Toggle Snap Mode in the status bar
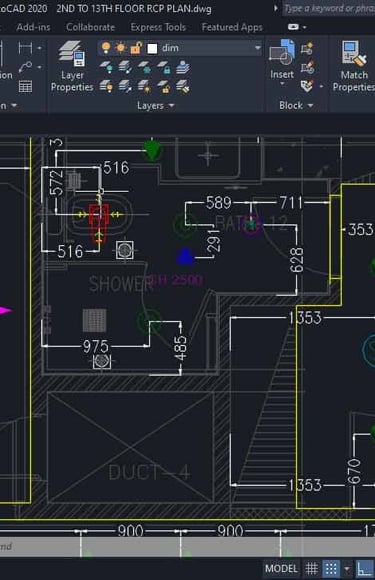The width and height of the screenshot is (375, 580). 331,568
